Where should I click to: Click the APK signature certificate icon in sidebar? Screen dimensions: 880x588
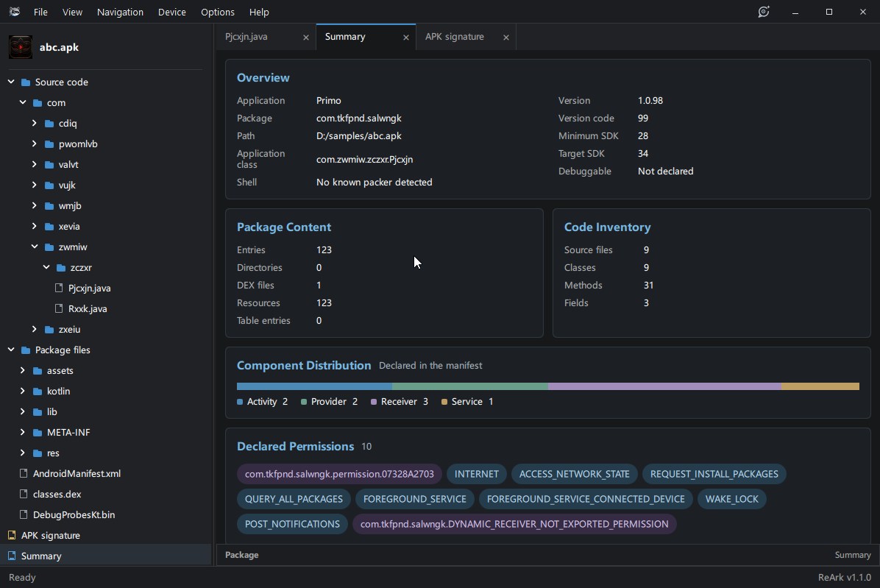(x=12, y=535)
